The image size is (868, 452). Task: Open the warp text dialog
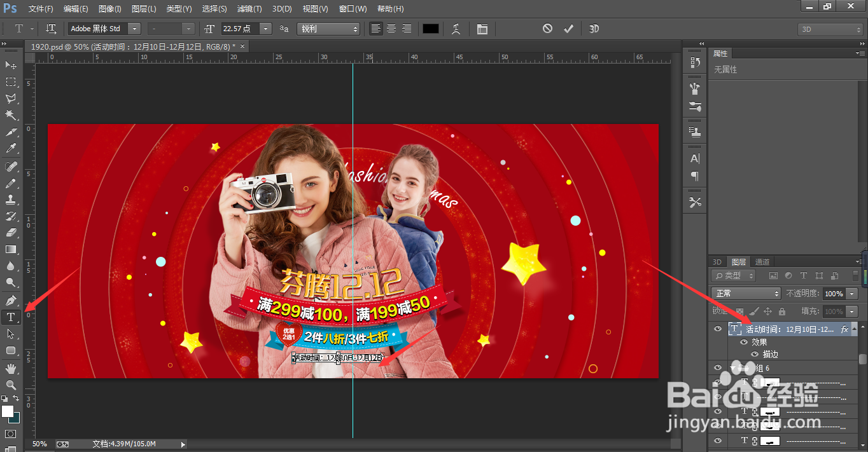tap(456, 29)
